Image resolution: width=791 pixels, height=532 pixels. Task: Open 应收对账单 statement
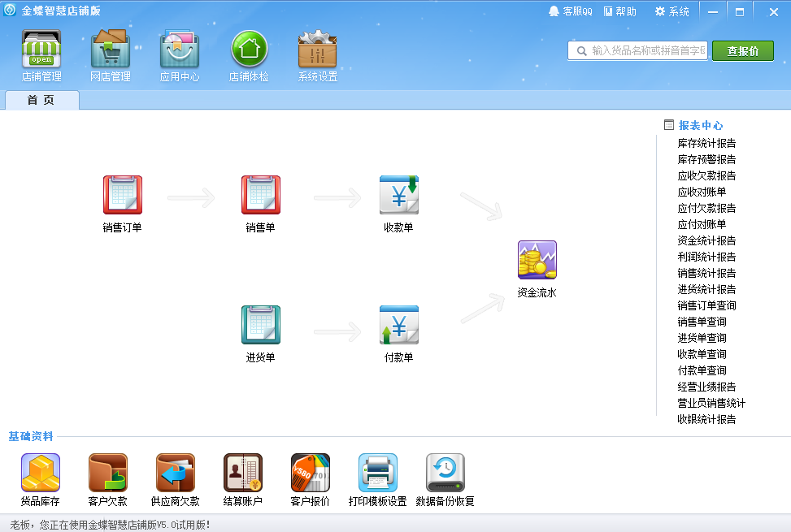click(702, 192)
